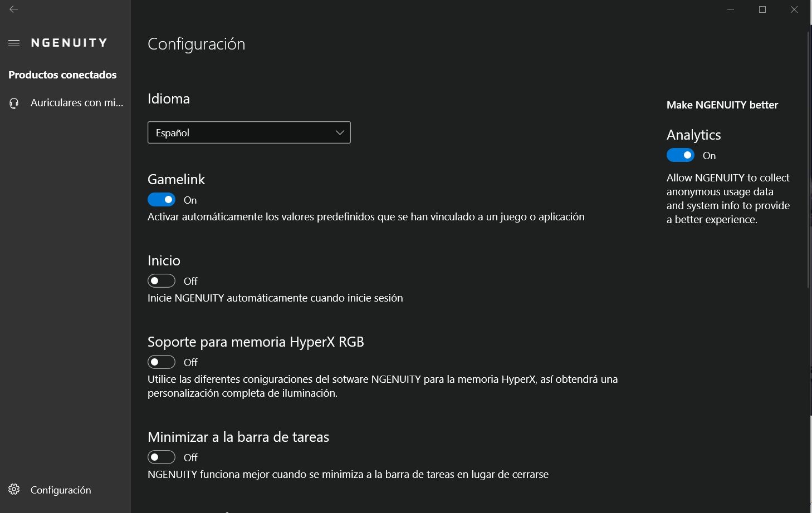Click the back arrow icon
This screenshot has width=812, height=513.
tap(14, 9)
